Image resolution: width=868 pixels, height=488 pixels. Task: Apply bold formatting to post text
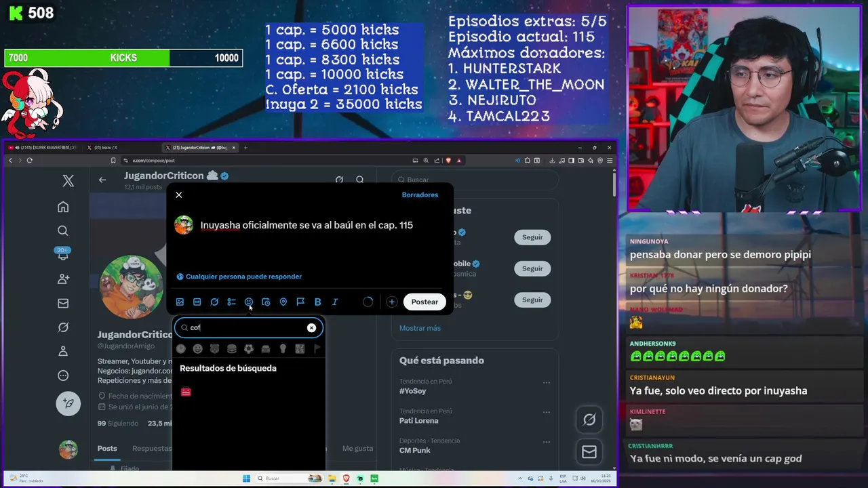(x=317, y=302)
